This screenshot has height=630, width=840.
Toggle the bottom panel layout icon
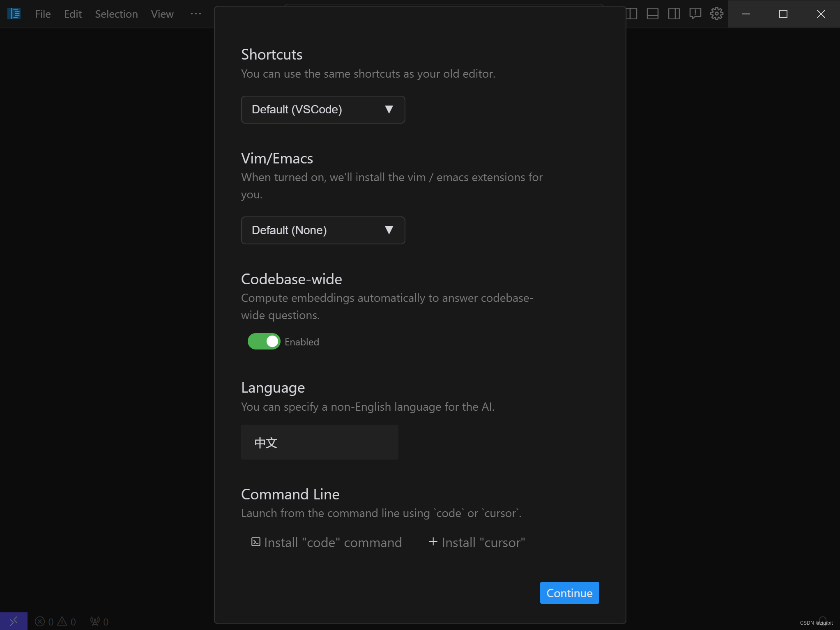pyautogui.click(x=652, y=14)
